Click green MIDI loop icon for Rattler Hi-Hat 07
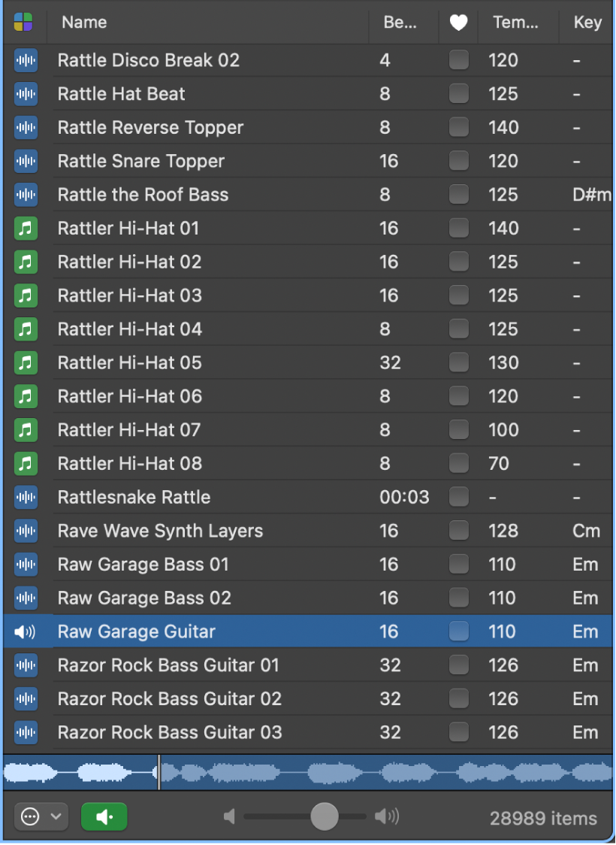 pos(26,430)
